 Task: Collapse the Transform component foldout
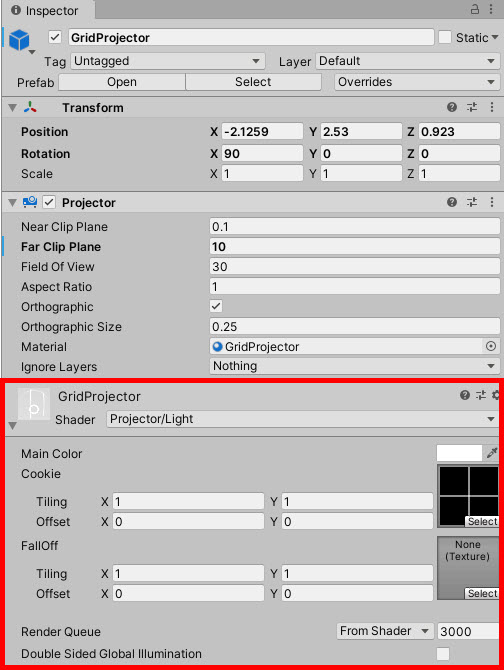click(12, 108)
